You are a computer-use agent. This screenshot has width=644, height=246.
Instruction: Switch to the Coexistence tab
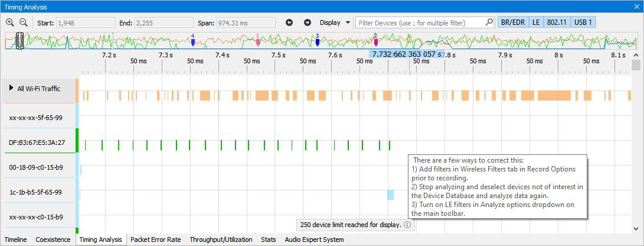click(53, 239)
